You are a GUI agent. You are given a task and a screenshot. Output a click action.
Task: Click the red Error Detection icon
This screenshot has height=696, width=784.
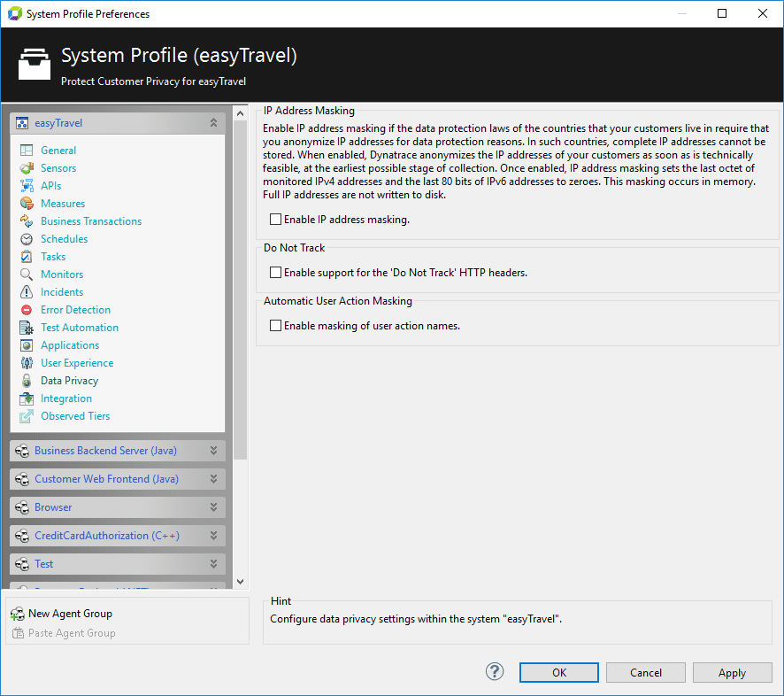(x=27, y=310)
